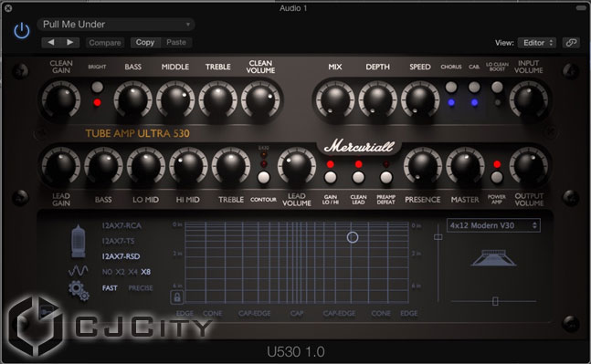Close the Audio 1 plugin window

pyautogui.click(x=7, y=8)
